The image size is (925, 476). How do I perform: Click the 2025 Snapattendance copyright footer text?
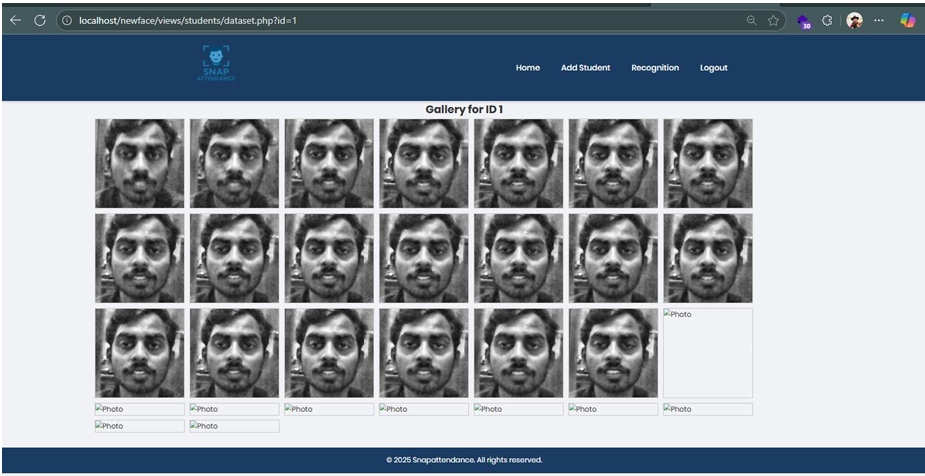[464, 460]
